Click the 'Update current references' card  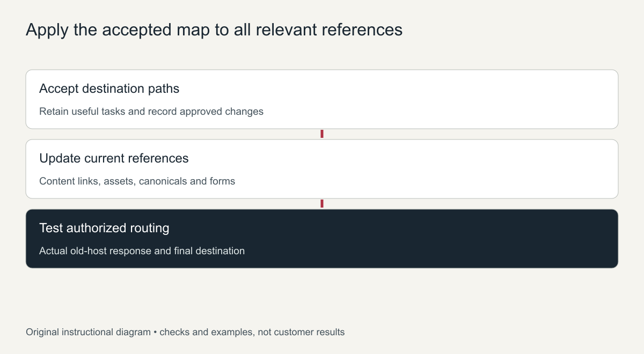point(322,169)
